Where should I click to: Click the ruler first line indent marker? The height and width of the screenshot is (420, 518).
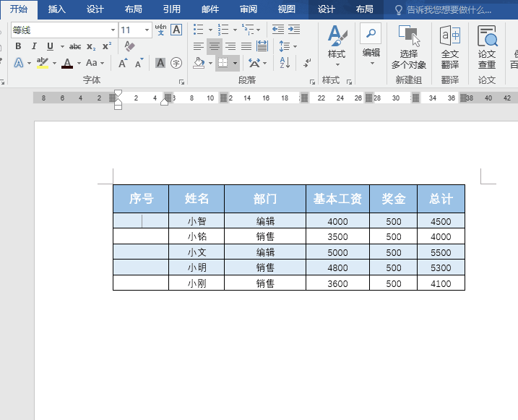118,93
